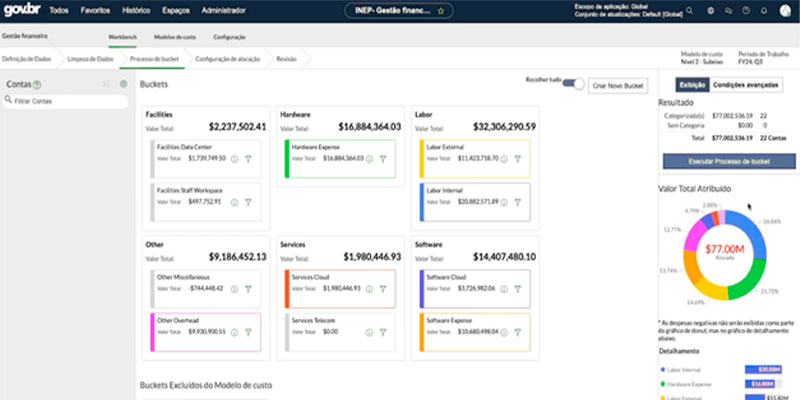Screen dimensions: 800x400
Task: Switch to the Workbench tab
Action: (x=122, y=37)
